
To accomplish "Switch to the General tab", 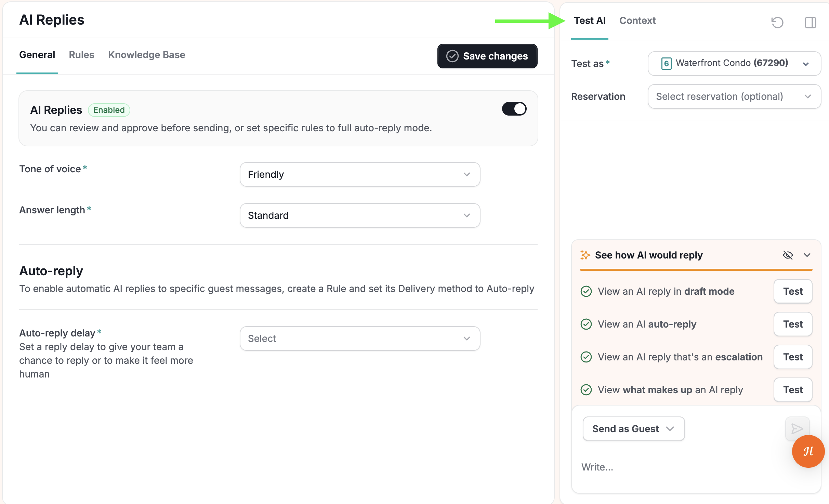I will pos(37,55).
